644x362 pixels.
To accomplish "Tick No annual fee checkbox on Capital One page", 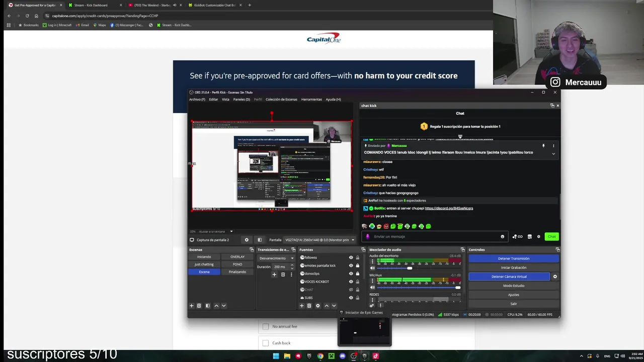I will coord(266,326).
